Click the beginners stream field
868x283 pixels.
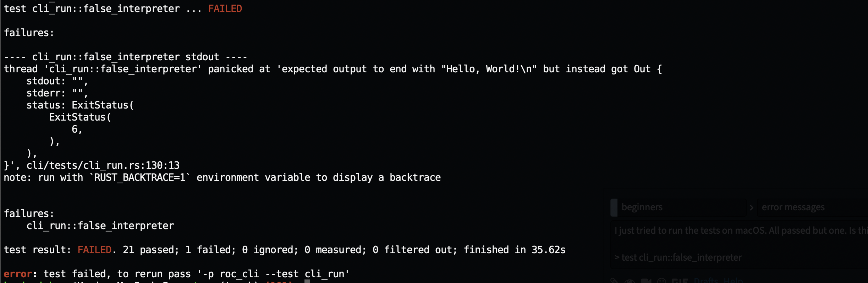(682, 207)
